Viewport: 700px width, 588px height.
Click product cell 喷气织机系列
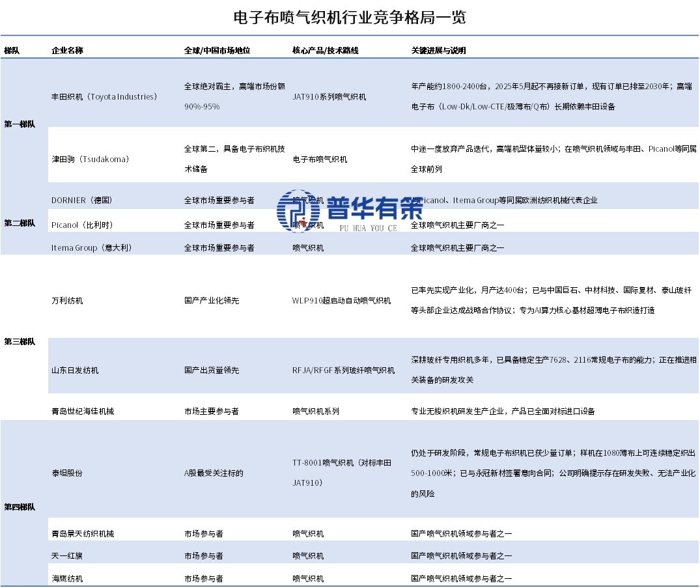click(x=316, y=411)
